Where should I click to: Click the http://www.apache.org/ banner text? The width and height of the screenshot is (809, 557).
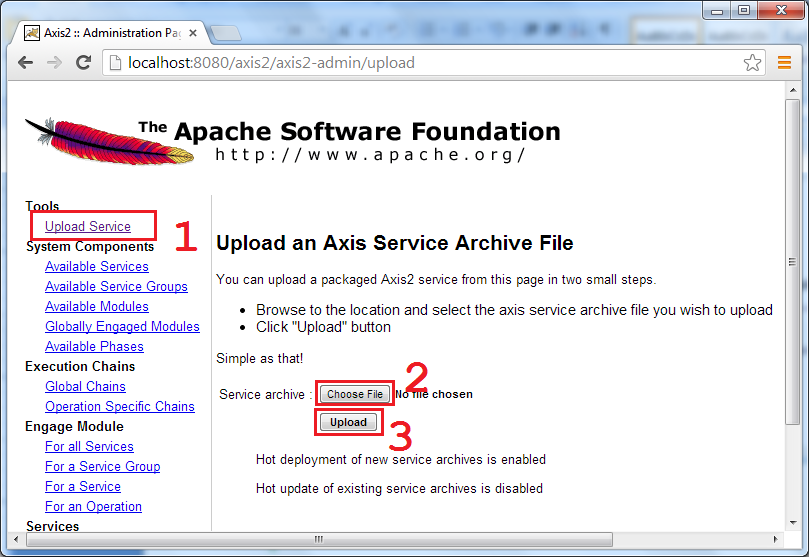pyautogui.click(x=369, y=155)
